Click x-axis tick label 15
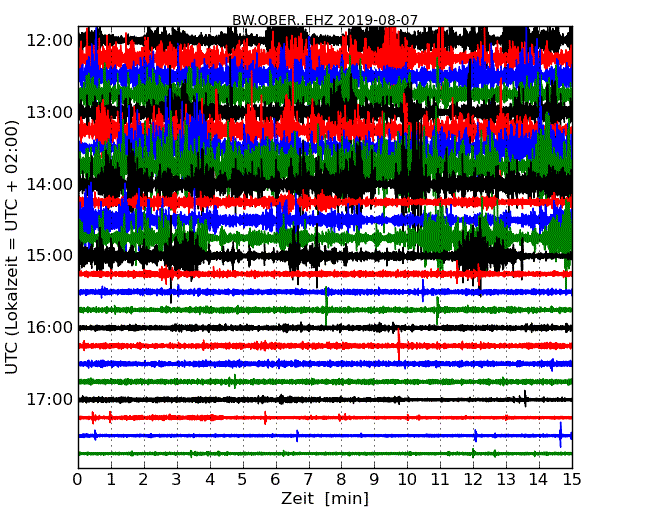Viewport: 650px width, 520px height. click(572, 479)
